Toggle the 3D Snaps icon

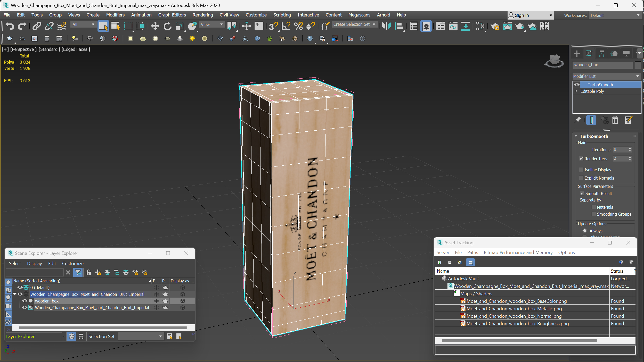coord(273,26)
